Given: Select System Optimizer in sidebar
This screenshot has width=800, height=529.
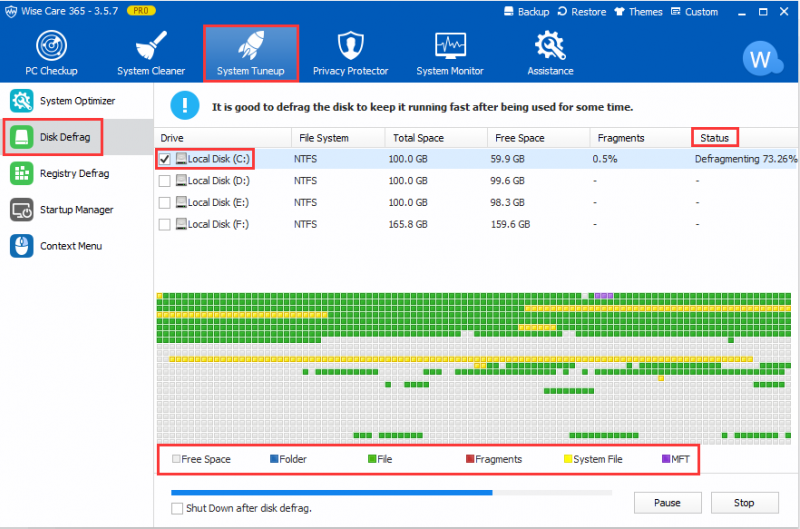Looking at the screenshot, I should (x=77, y=100).
